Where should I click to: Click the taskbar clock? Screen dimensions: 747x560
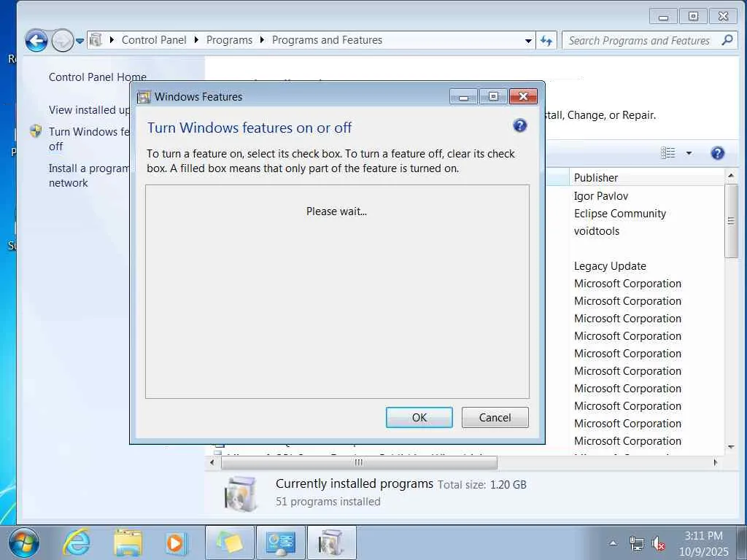704,543
